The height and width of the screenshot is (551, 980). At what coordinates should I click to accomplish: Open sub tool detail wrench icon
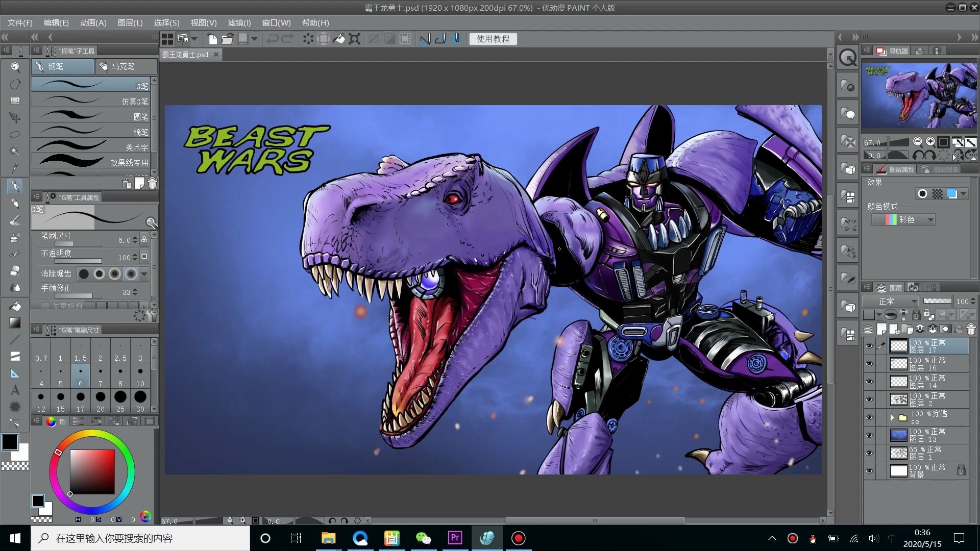tap(152, 223)
